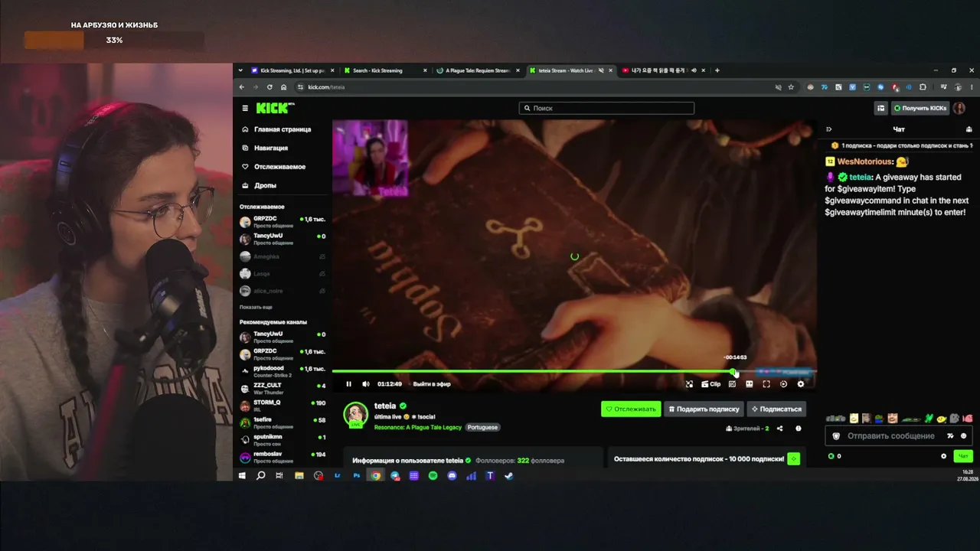
Task: Open remboslav recommended channel
Action: click(x=282, y=457)
